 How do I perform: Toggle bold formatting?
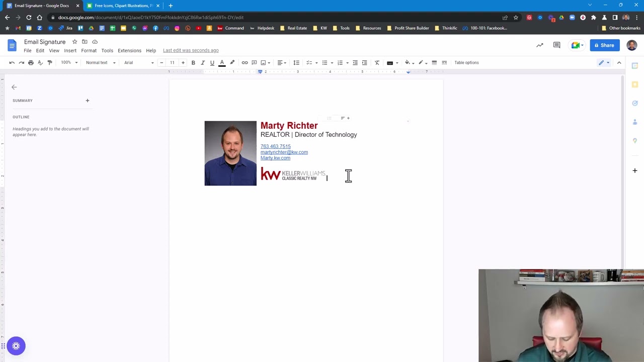pyautogui.click(x=193, y=62)
